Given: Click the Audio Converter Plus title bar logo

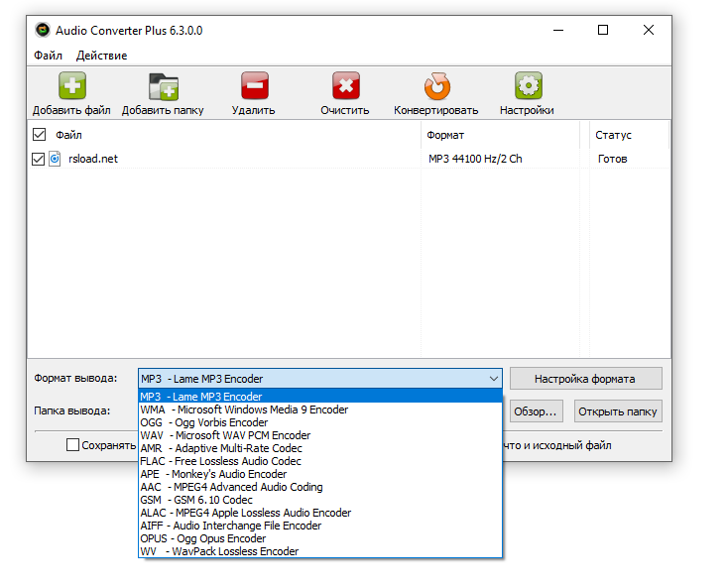Looking at the screenshot, I should click(43, 30).
